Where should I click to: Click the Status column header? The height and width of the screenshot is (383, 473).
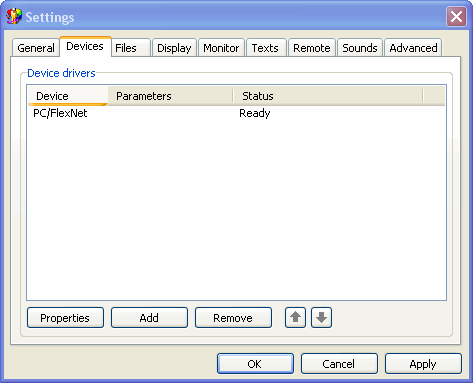point(328,96)
